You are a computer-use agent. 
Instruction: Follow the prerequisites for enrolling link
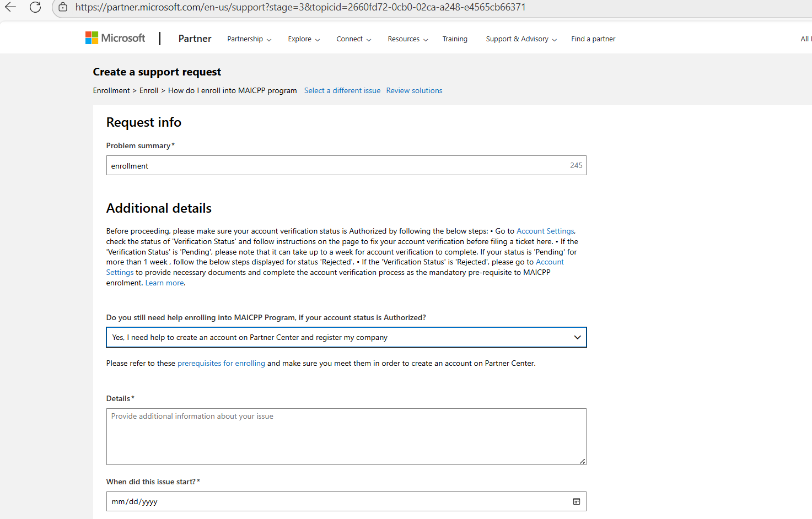221,363
